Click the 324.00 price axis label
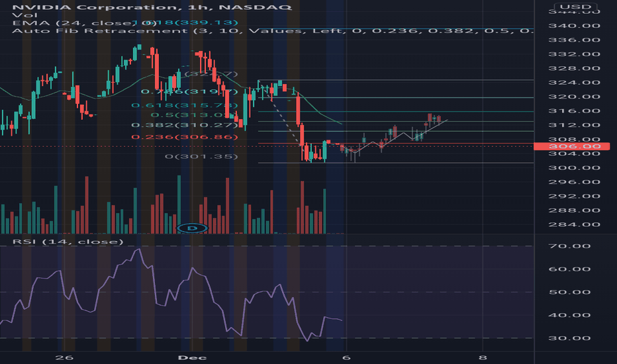The width and height of the screenshot is (617, 364). click(x=574, y=82)
